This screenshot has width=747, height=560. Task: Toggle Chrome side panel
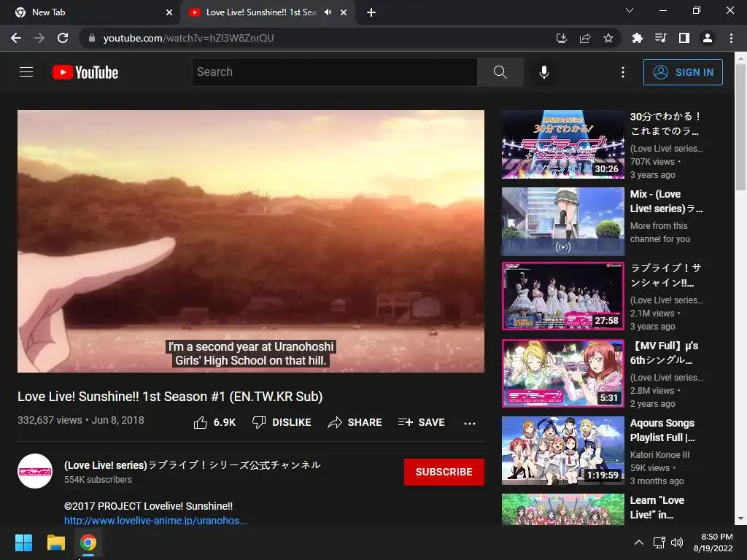(684, 38)
